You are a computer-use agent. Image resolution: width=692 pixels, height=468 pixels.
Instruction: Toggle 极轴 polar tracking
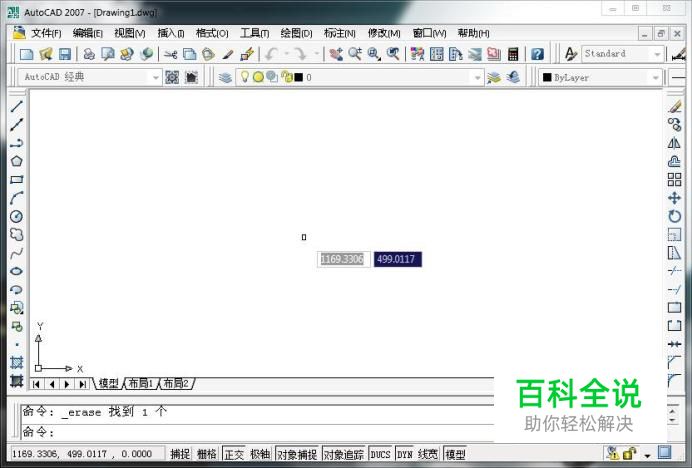click(x=260, y=454)
